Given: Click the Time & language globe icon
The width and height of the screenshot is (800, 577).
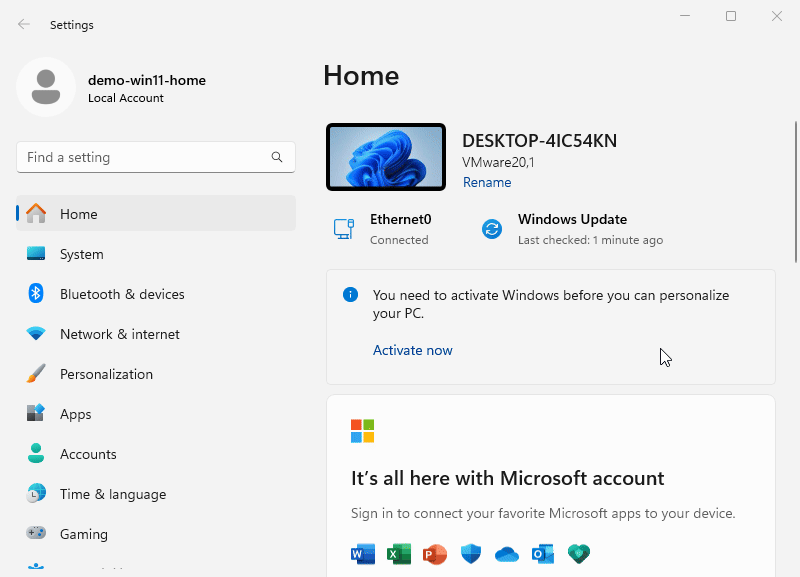Looking at the screenshot, I should point(36,493).
